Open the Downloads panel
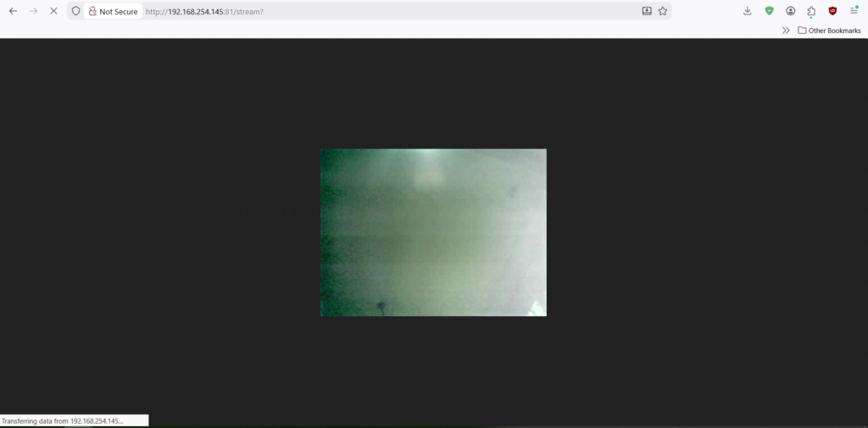Screen dimensions: 868x428 pyautogui.click(x=748, y=11)
